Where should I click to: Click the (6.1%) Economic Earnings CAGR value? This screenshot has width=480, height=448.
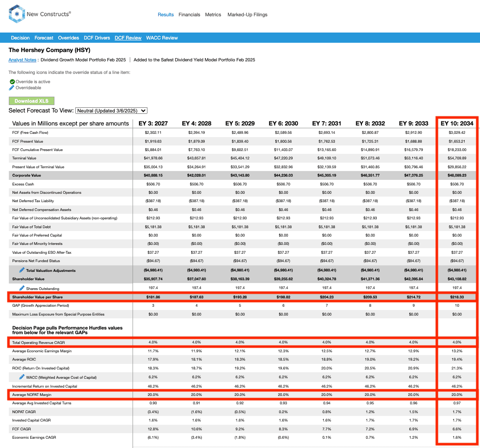click(x=153, y=438)
